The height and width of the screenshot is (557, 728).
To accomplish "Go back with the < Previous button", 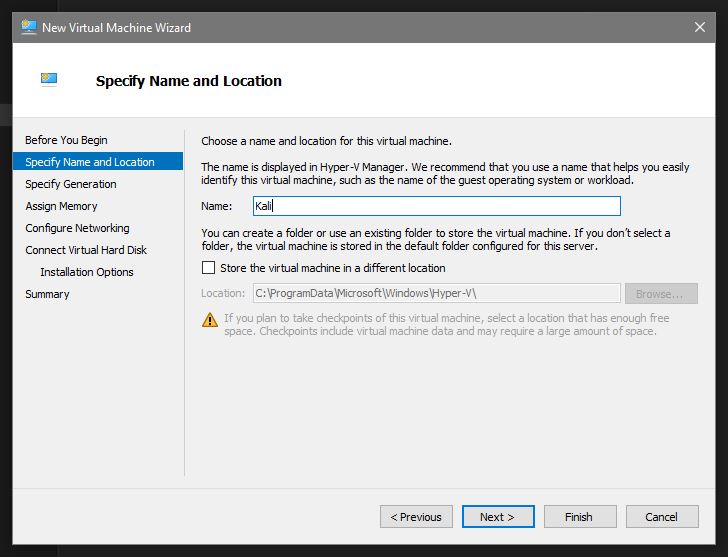I will (x=416, y=517).
